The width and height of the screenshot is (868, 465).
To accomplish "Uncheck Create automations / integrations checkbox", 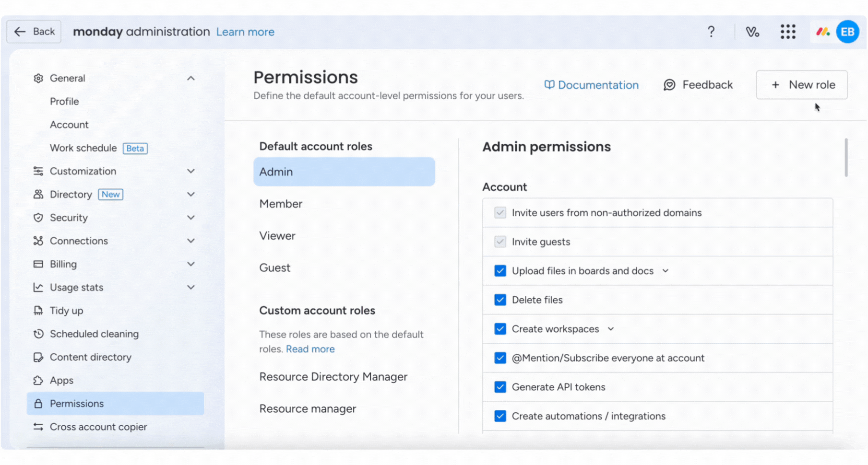I will pos(500,416).
